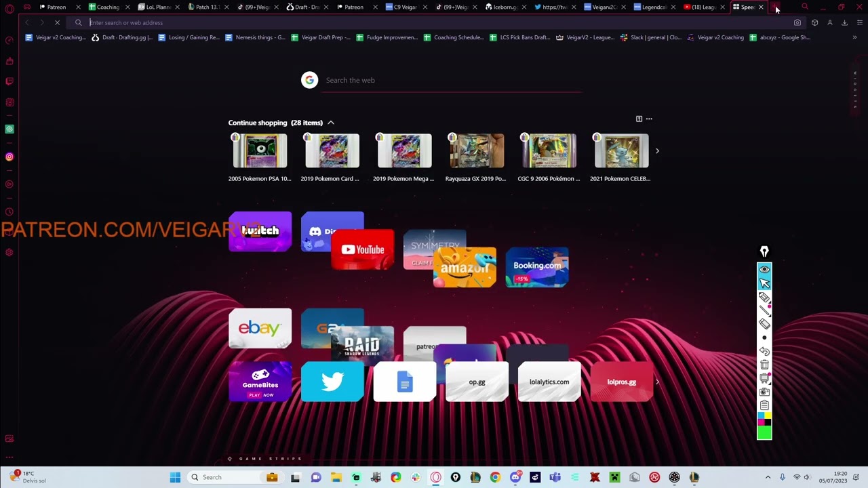
Task: Take a snapshot with the camera tool
Action: 764,392
